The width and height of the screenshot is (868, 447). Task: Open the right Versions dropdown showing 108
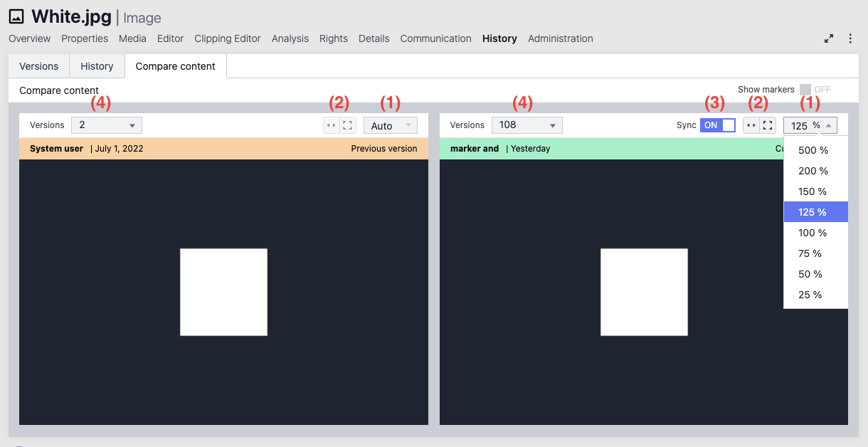pos(526,125)
